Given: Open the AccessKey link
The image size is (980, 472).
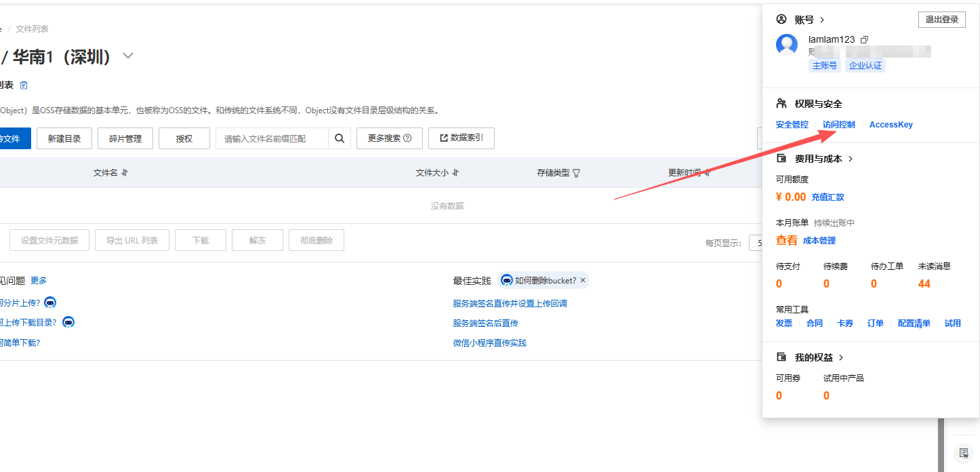Looking at the screenshot, I should [891, 125].
